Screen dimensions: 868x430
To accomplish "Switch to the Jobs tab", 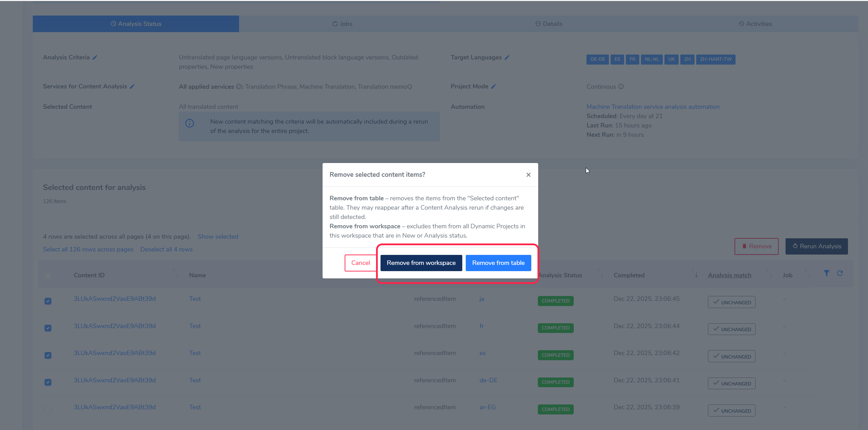I will [x=342, y=24].
